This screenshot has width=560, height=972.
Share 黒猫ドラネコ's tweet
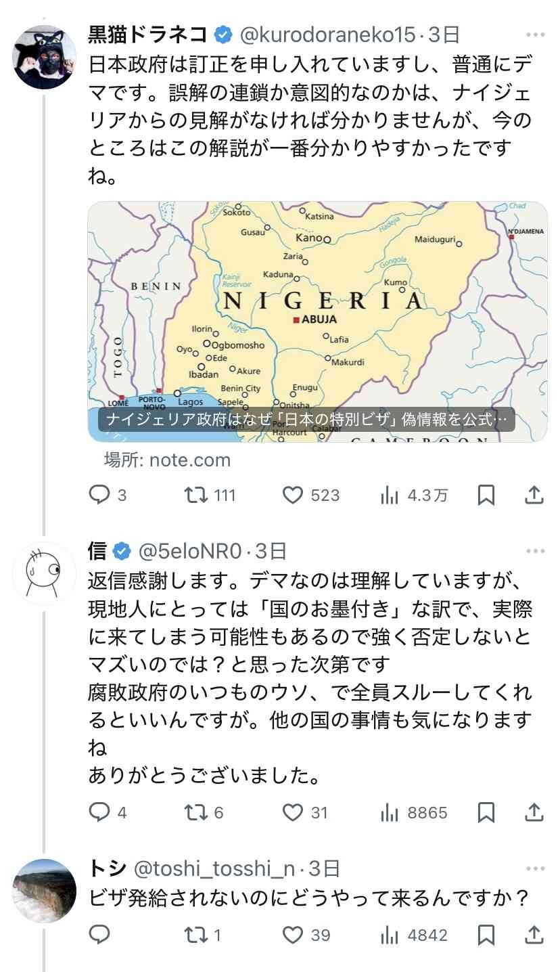coord(534,495)
